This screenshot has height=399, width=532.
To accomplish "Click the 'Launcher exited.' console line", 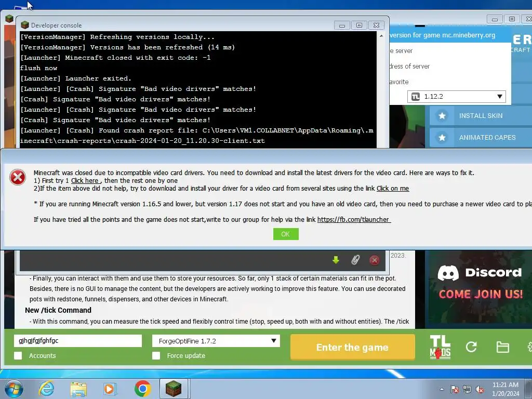I will tap(76, 78).
